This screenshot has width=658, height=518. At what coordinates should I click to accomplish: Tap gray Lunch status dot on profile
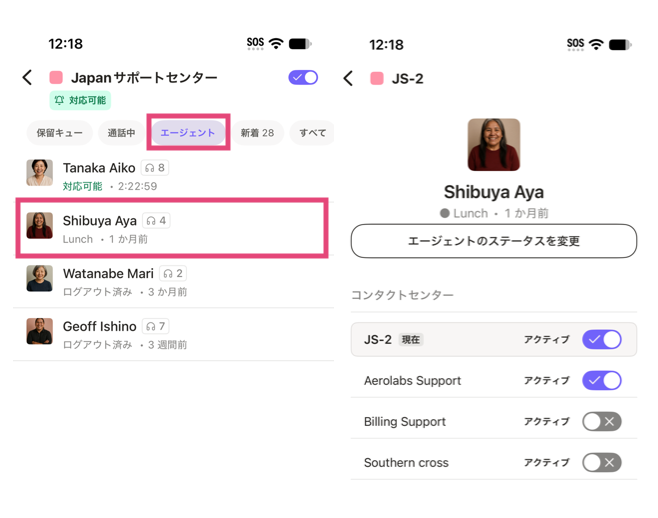(444, 213)
